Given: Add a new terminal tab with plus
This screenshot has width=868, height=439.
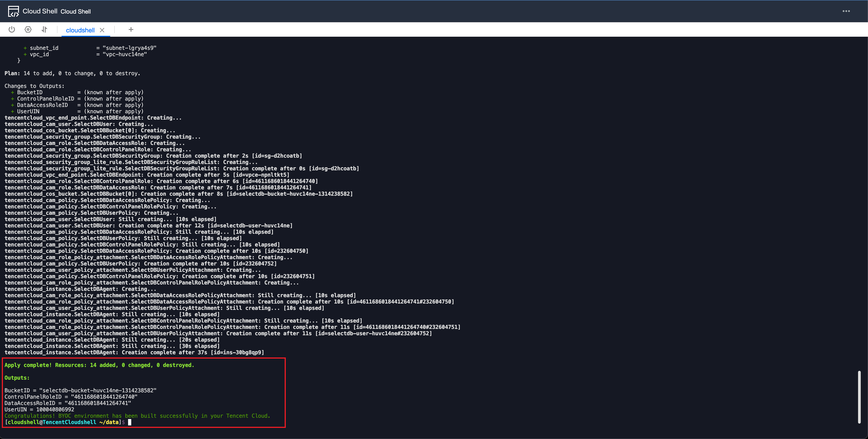Looking at the screenshot, I should click(x=131, y=30).
